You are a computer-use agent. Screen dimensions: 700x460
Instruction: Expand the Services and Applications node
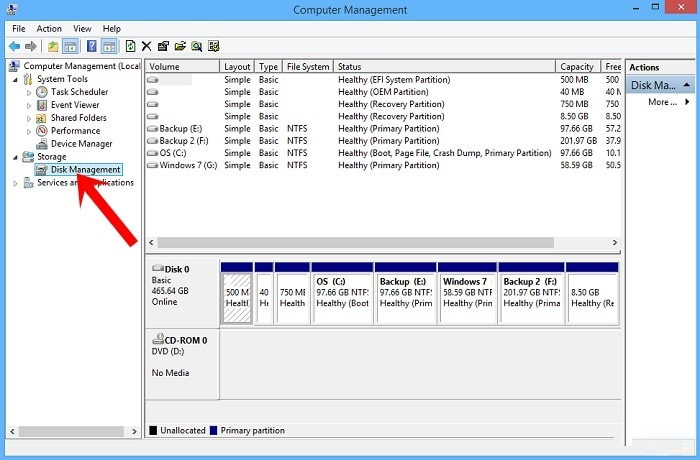coord(15,183)
